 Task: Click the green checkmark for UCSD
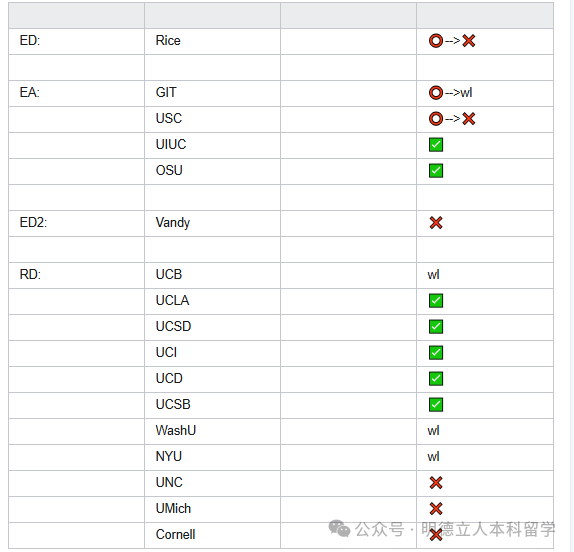click(x=436, y=327)
